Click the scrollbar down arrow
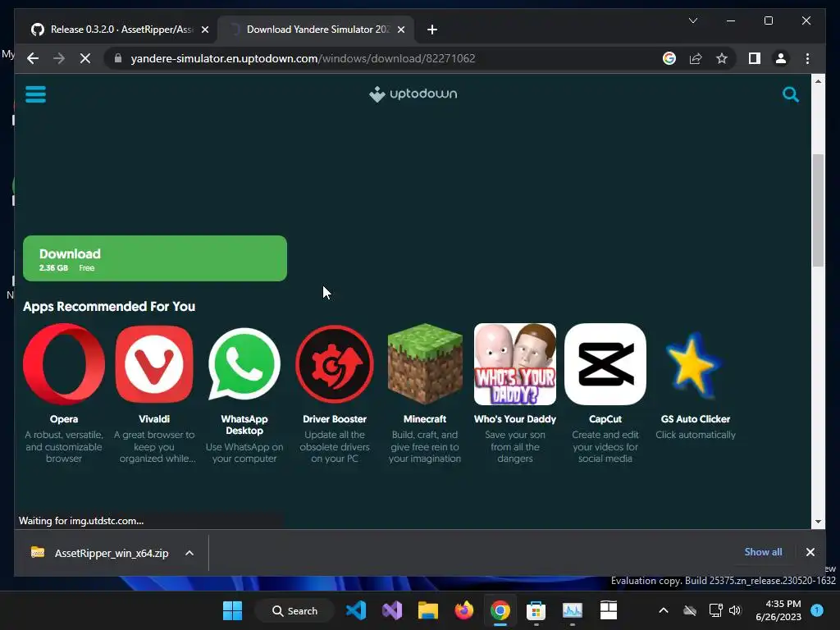 (x=818, y=521)
